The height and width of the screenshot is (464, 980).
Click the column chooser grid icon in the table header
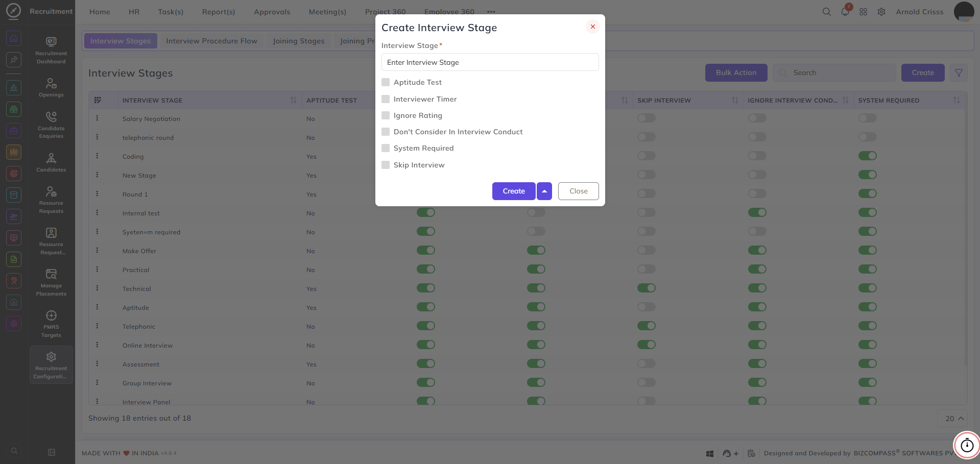[98, 100]
